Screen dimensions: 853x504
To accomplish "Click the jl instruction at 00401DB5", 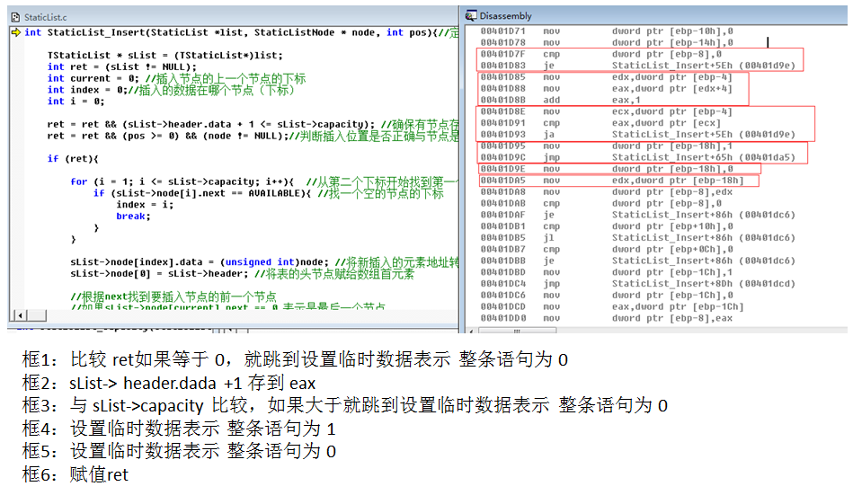I will (x=637, y=237).
